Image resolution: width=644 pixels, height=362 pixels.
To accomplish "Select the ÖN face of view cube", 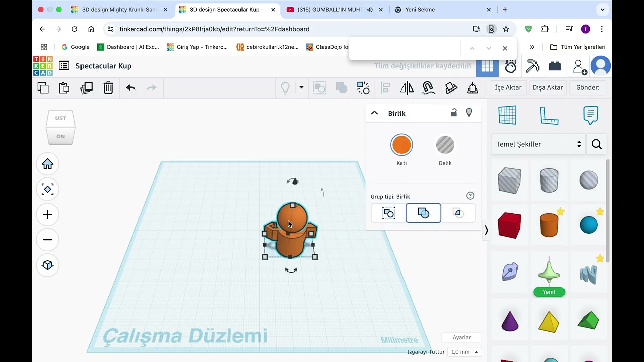I will tap(61, 136).
